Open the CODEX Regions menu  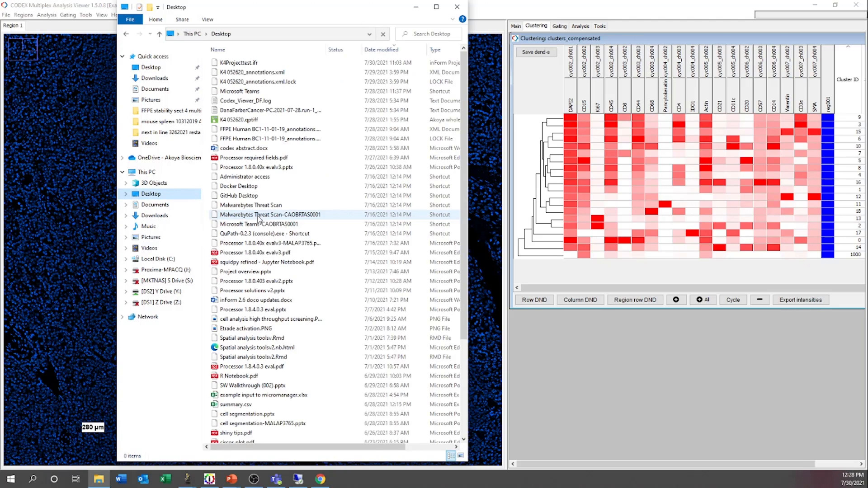(x=23, y=15)
